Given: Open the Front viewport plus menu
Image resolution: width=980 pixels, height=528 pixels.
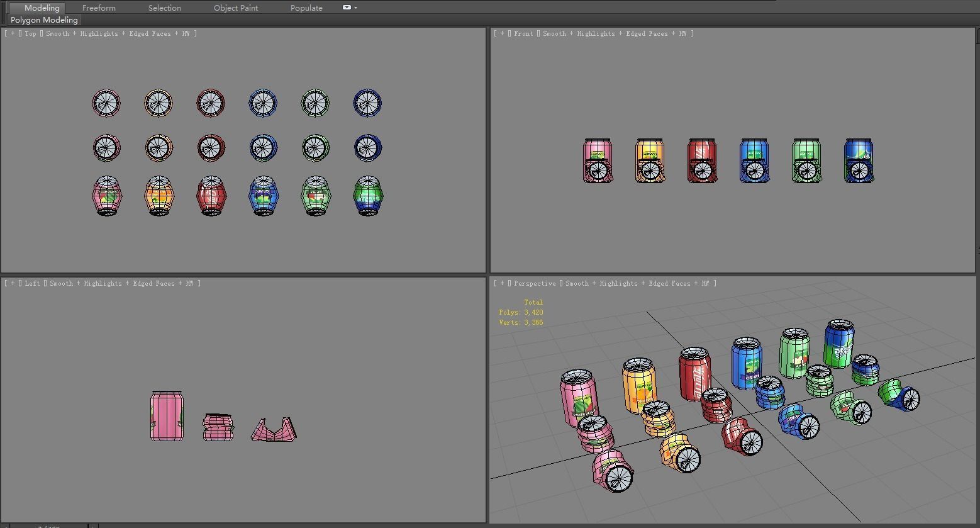Looking at the screenshot, I should tap(502, 33).
